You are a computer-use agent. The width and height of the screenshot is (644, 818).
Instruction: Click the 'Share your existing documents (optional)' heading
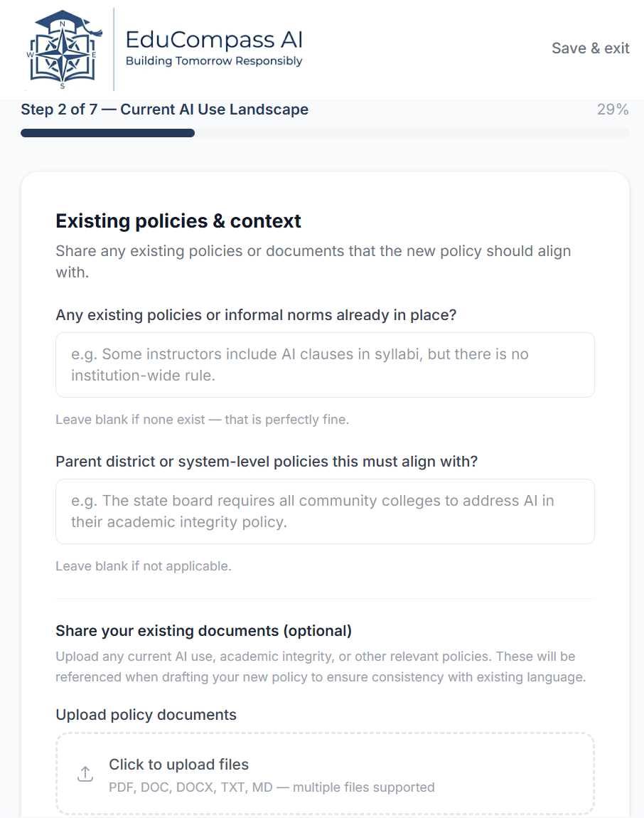204,631
